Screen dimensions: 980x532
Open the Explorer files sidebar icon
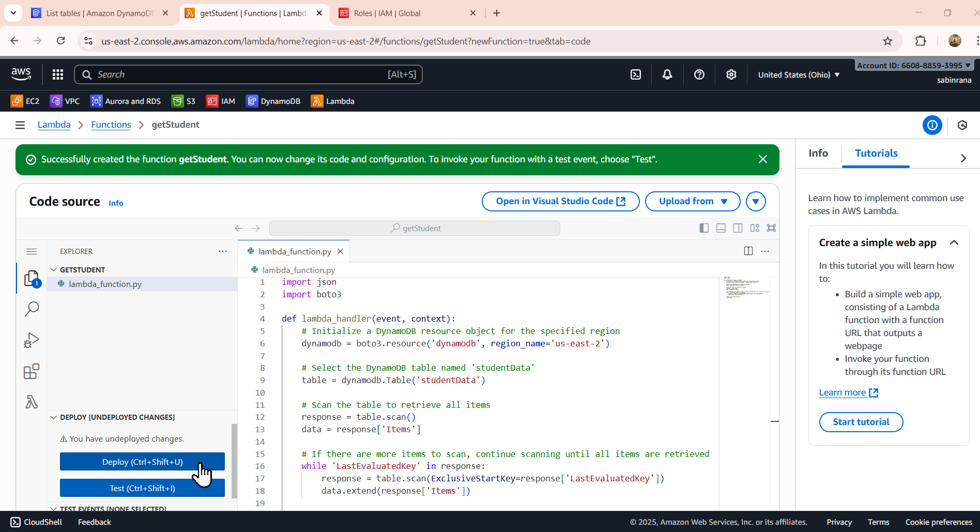coord(32,279)
